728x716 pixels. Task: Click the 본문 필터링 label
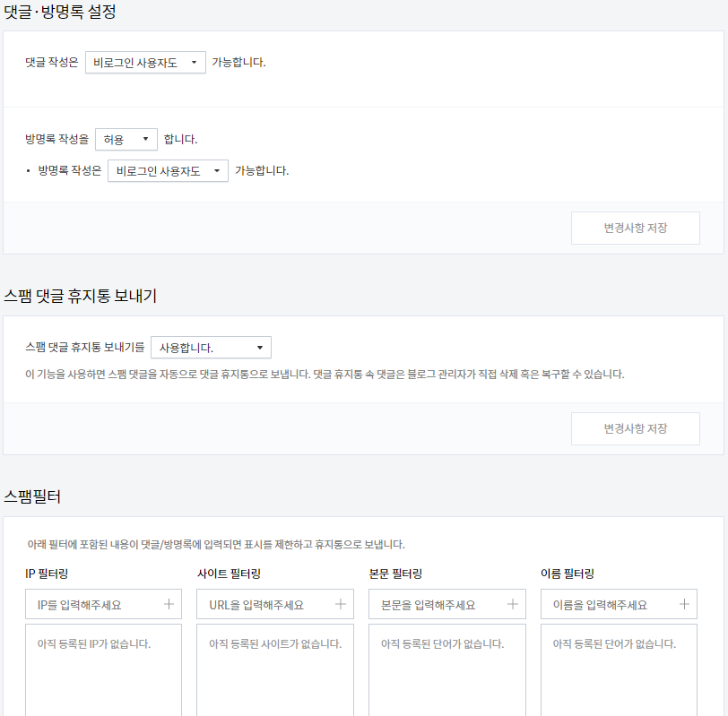[x=395, y=574]
